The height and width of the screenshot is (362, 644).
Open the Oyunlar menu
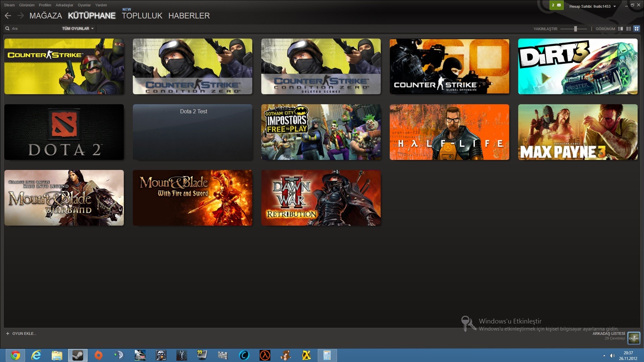click(x=84, y=5)
